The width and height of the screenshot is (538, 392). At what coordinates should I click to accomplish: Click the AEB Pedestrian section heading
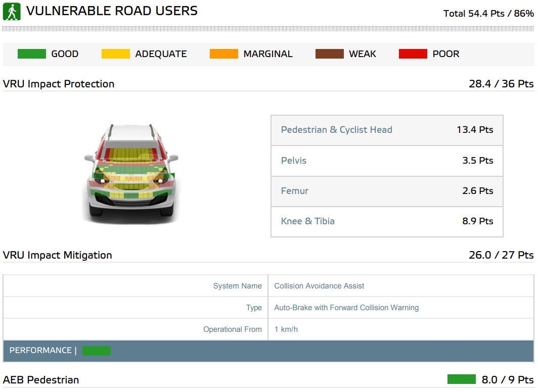coord(41,380)
